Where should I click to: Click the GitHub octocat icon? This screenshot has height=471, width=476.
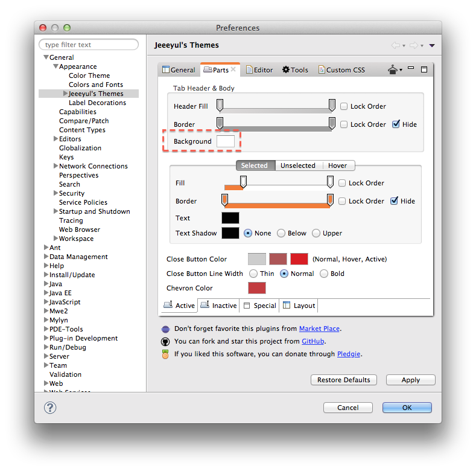coord(165,341)
